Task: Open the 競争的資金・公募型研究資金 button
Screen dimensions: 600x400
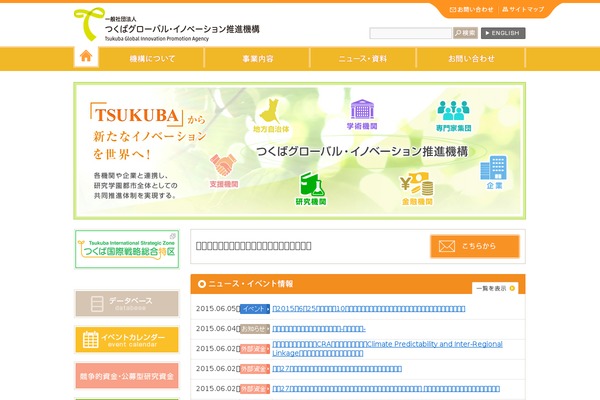Action: point(127,376)
